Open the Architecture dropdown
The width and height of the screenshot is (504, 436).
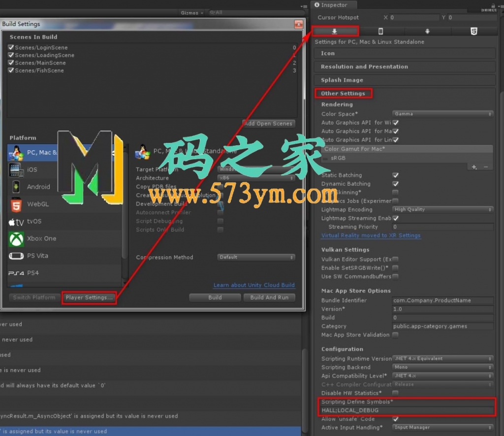point(256,178)
